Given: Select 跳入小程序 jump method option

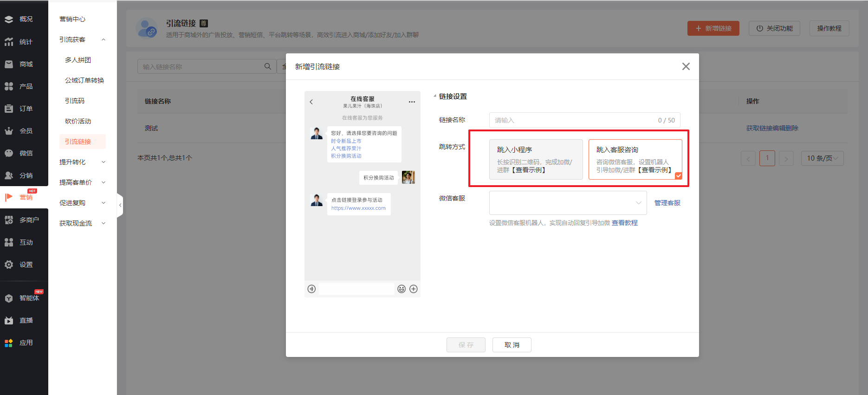Looking at the screenshot, I should pyautogui.click(x=536, y=159).
